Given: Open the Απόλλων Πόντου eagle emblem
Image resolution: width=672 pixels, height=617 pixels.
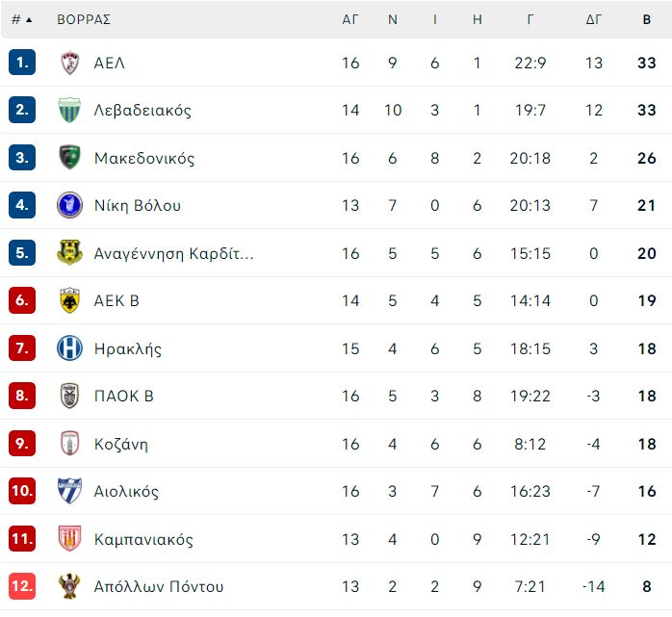Looking at the screenshot, I should click(x=69, y=586).
